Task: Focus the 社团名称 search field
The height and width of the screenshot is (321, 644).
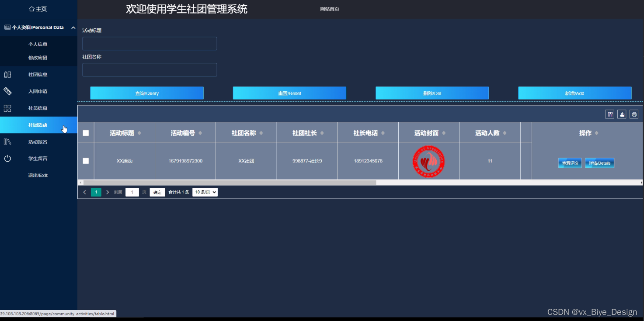Action: (x=150, y=70)
